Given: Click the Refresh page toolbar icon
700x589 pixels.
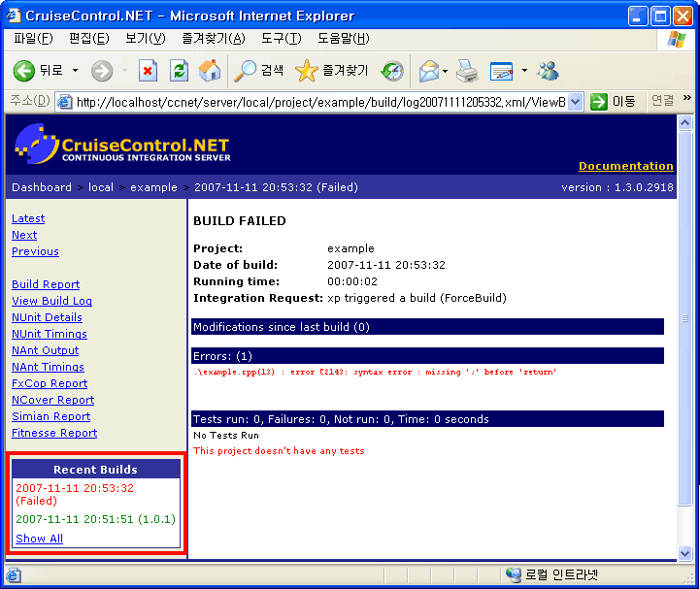Looking at the screenshot, I should pyautogui.click(x=179, y=71).
